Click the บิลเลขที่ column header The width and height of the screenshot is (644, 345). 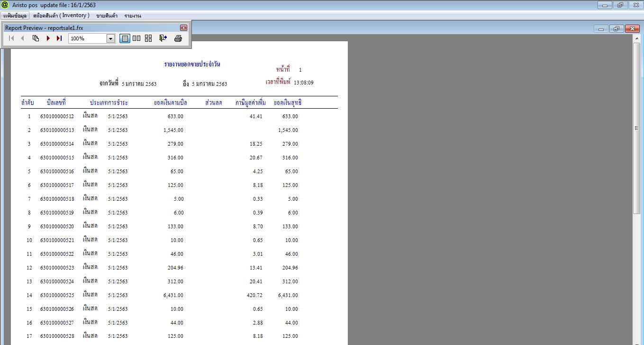pyautogui.click(x=56, y=103)
